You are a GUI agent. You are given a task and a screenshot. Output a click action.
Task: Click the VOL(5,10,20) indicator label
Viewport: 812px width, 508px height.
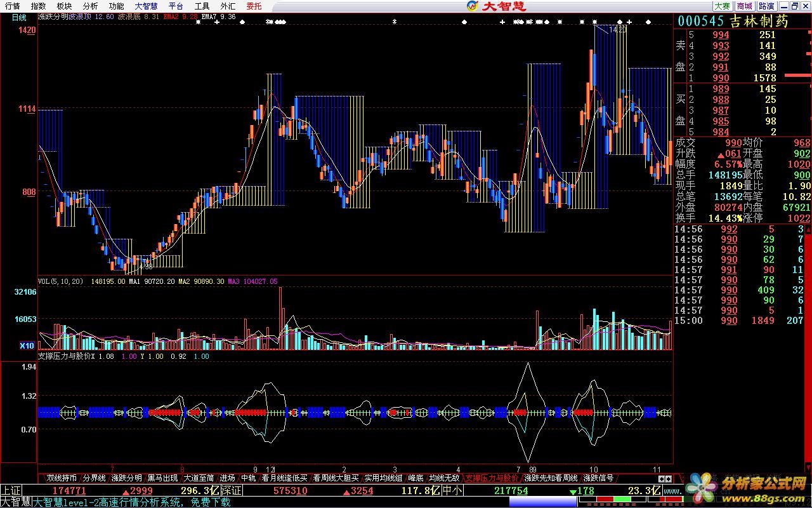point(62,281)
